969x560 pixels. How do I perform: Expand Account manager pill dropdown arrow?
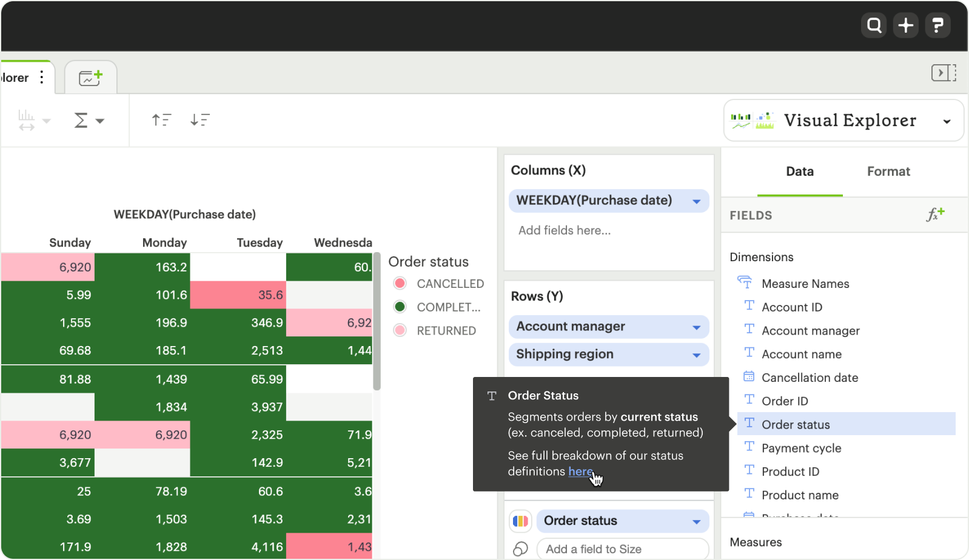(x=696, y=327)
